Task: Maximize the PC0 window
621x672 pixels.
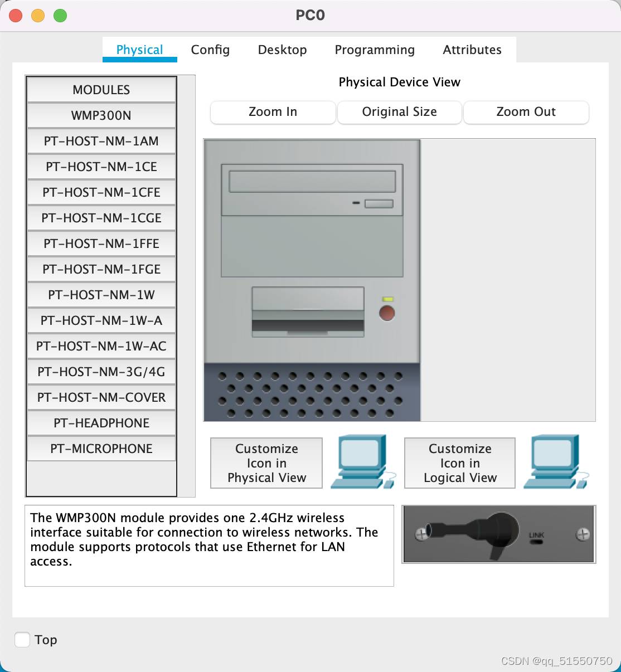Action: click(60, 16)
